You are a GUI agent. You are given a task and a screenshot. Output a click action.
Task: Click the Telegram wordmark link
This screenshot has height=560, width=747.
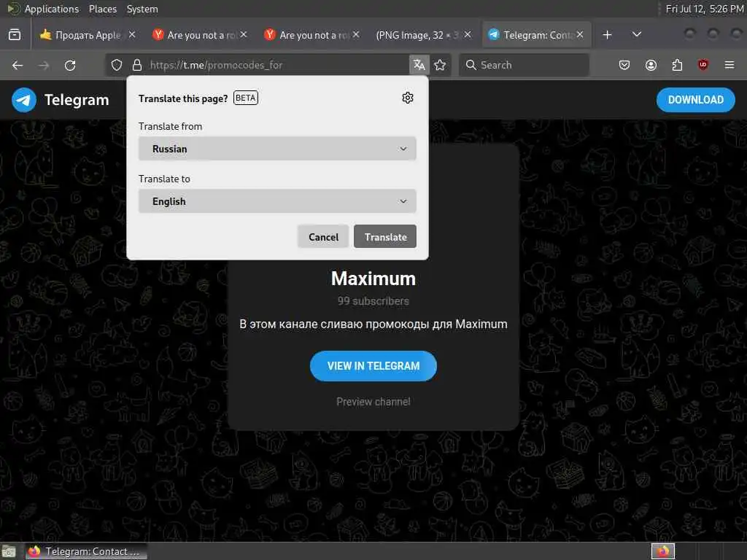(77, 100)
